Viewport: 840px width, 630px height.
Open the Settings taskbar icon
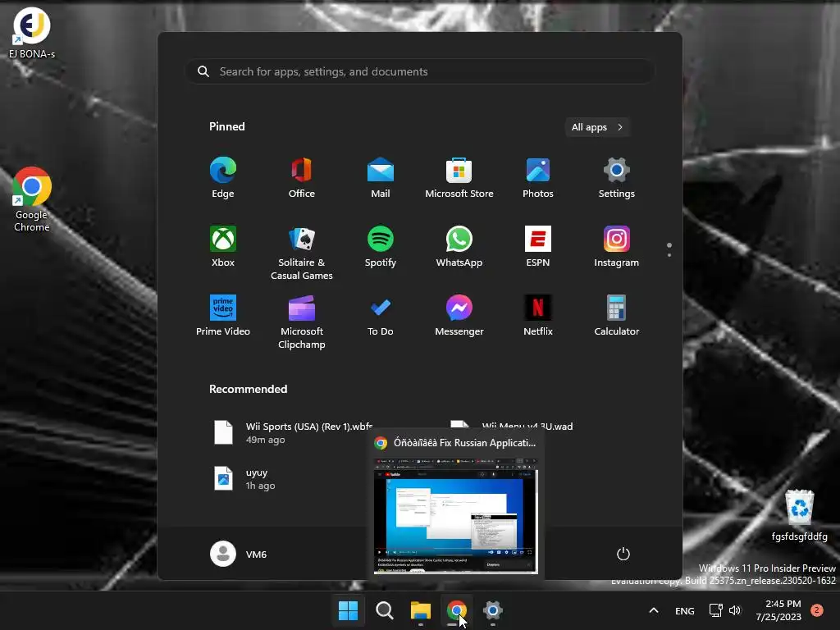click(x=493, y=610)
